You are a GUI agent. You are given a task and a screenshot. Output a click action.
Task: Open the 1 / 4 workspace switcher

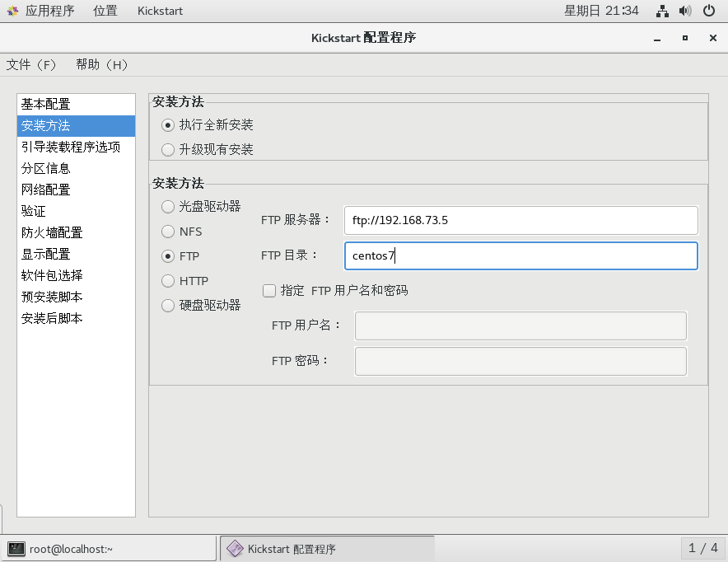703,549
